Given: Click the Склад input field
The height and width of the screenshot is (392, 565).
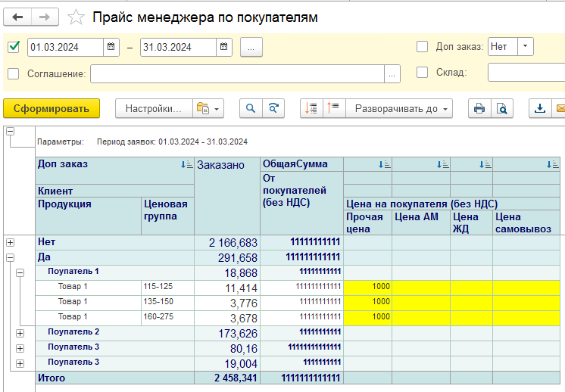Looking at the screenshot, I should [x=526, y=73].
